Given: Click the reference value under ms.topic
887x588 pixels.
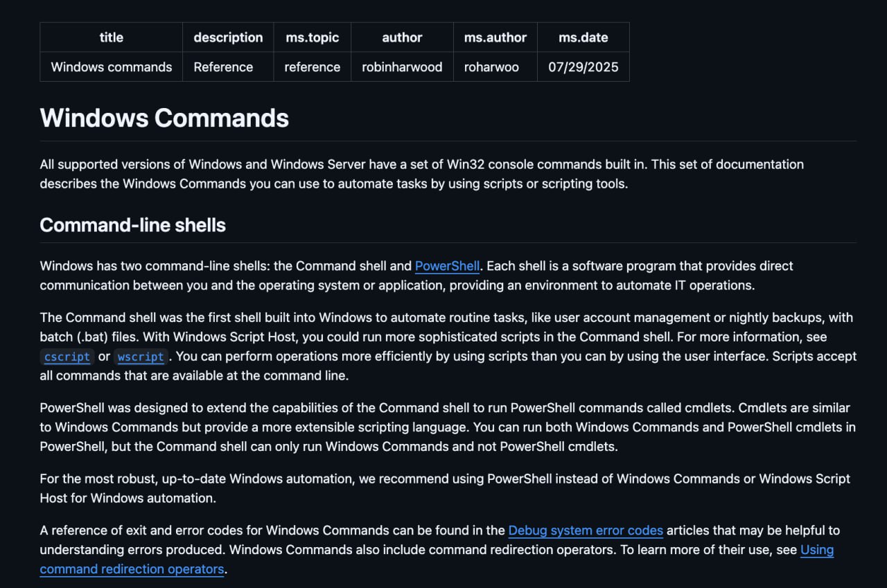Looking at the screenshot, I should coord(312,67).
